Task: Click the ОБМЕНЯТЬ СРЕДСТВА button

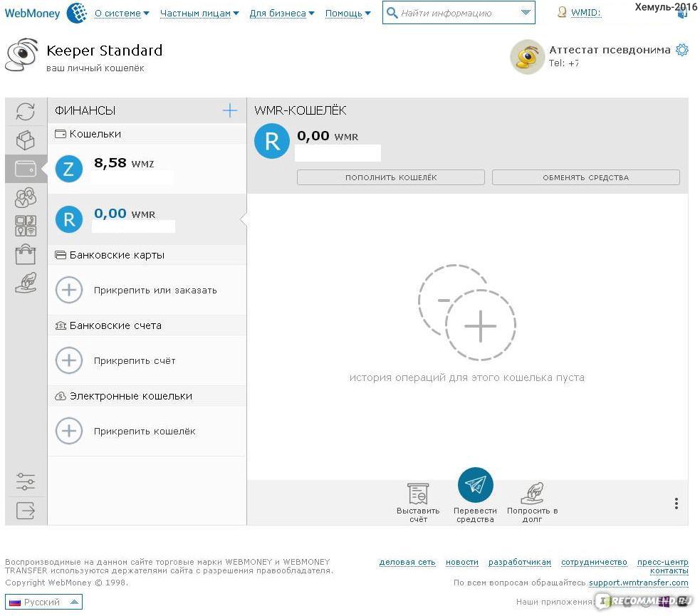Action: (586, 177)
